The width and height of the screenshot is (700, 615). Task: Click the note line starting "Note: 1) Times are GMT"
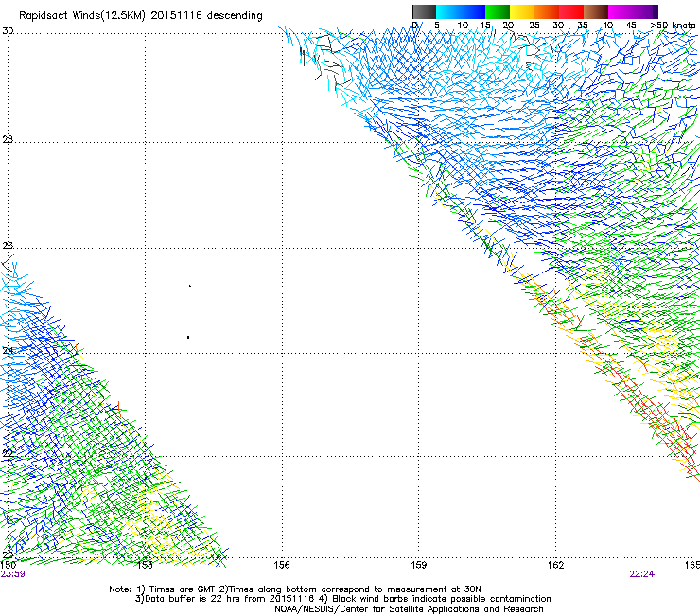pyautogui.click(x=295, y=589)
